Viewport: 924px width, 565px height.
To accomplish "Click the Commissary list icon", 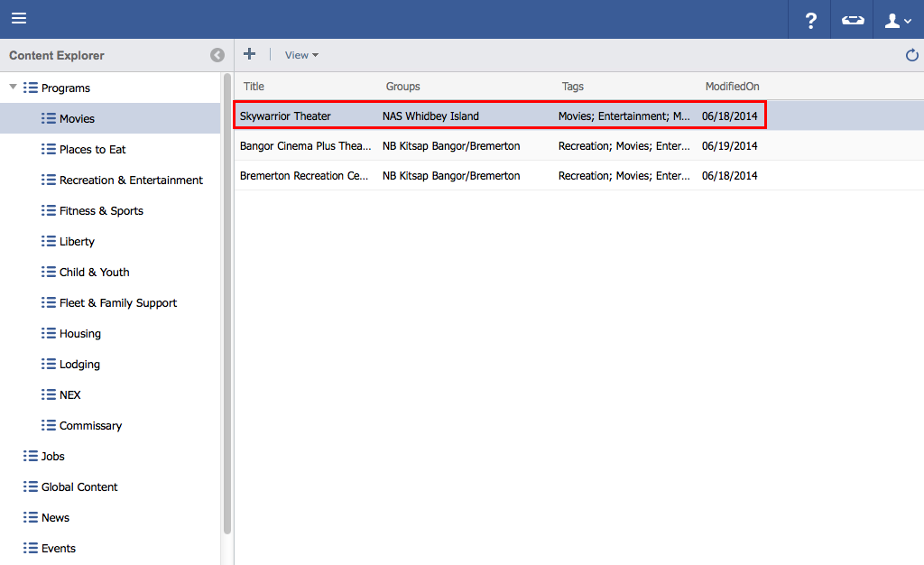I will point(49,425).
